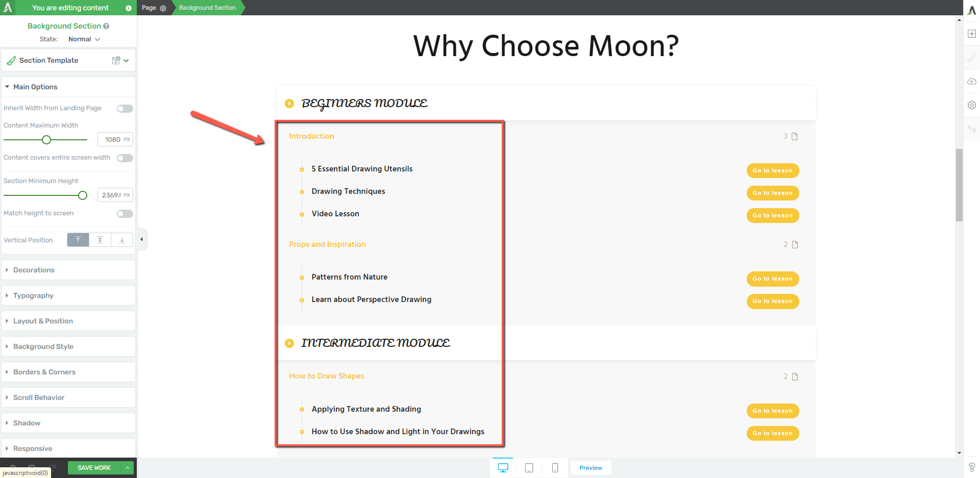Image resolution: width=980 pixels, height=478 pixels.
Task: Open the save options arrow next to Save Work
Action: (128, 468)
